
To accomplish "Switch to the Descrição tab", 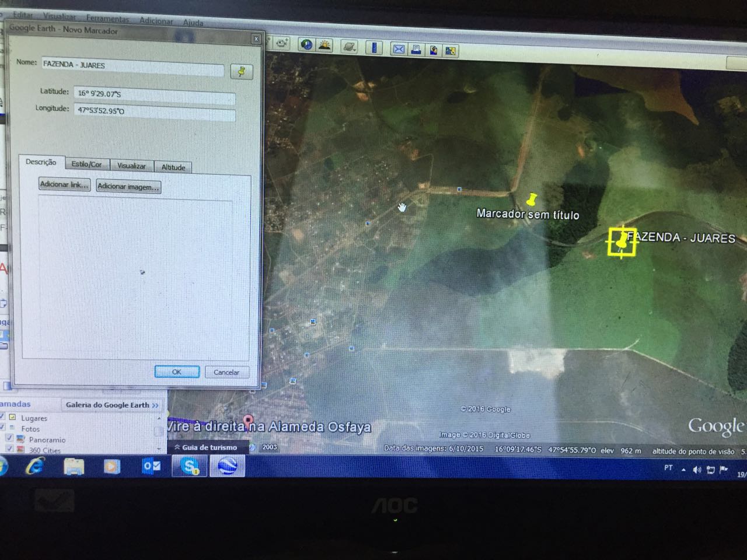I will pos(41,162).
